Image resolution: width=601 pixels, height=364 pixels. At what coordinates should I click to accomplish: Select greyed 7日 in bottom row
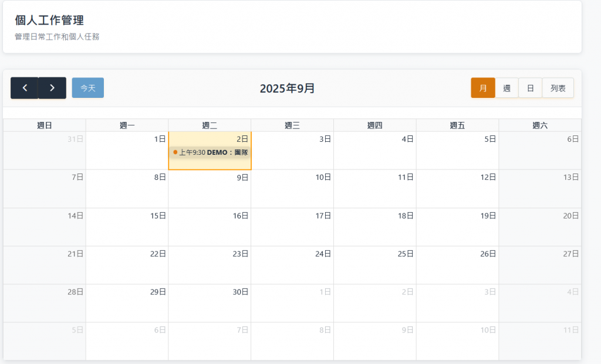tap(242, 330)
